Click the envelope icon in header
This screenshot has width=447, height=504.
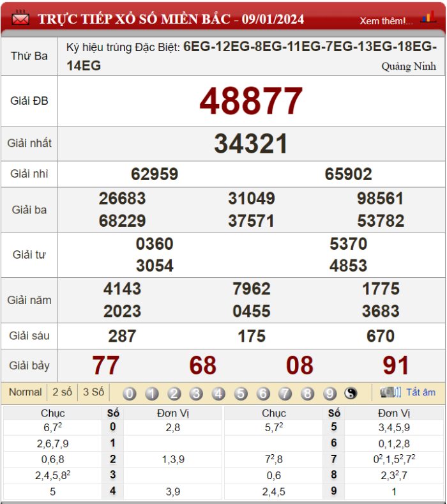[x=20, y=18]
